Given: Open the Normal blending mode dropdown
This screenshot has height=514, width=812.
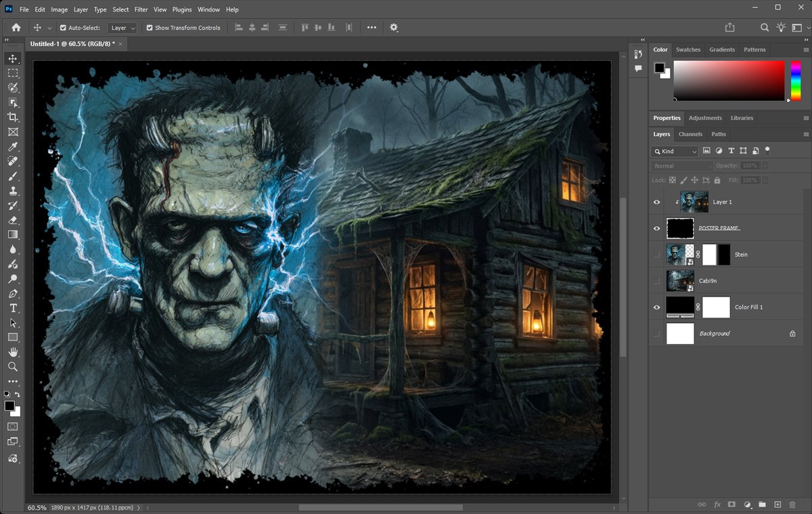Looking at the screenshot, I should point(683,166).
